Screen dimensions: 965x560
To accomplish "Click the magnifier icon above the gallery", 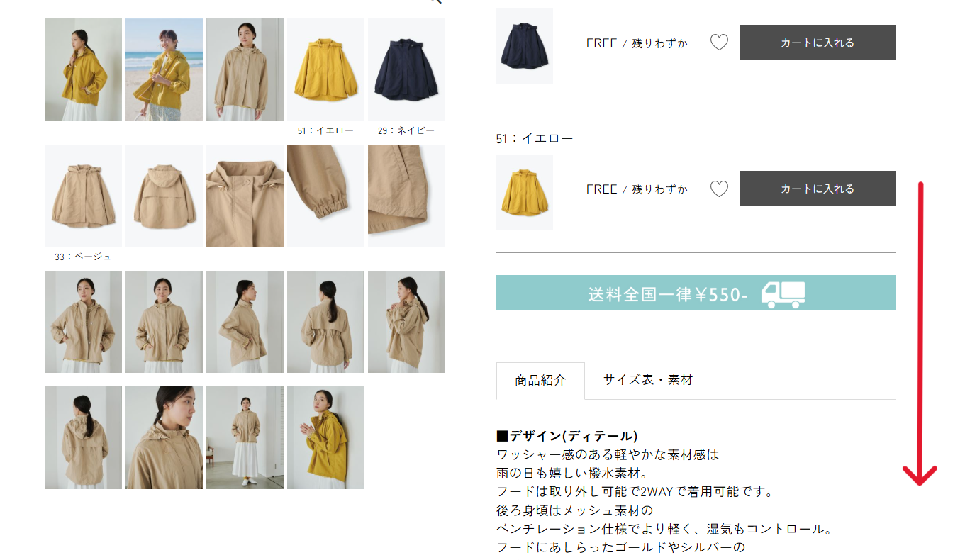I will [x=435, y=2].
